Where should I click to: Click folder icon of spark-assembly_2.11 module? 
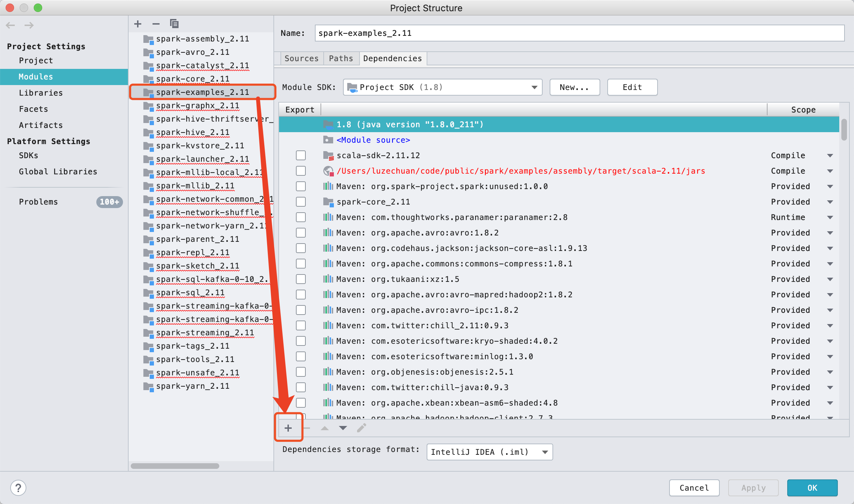point(148,39)
